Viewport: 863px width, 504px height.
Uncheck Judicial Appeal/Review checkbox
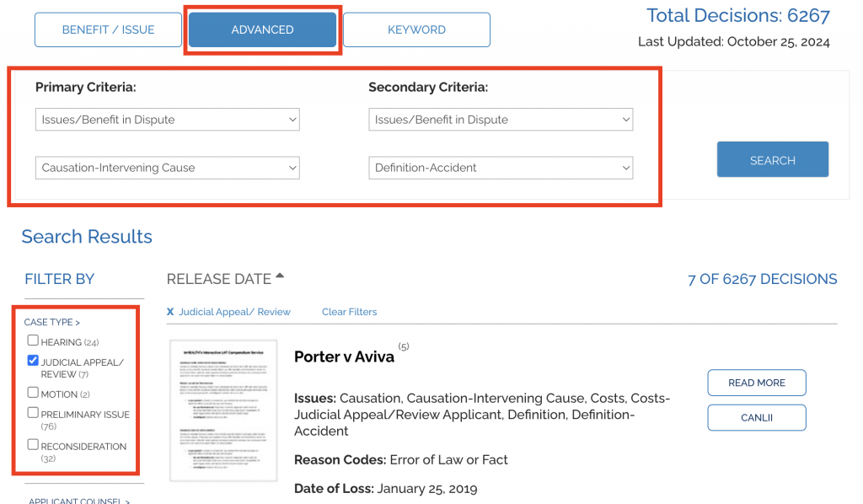pos(33,361)
